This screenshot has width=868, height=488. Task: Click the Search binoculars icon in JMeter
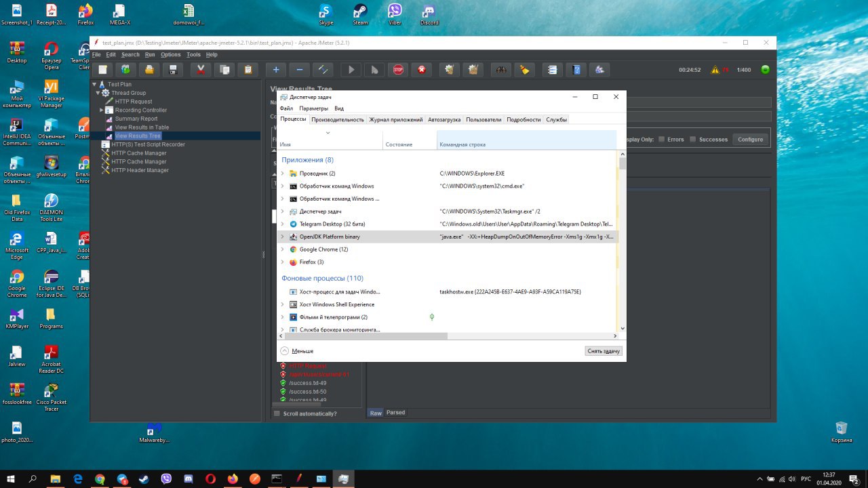click(500, 69)
